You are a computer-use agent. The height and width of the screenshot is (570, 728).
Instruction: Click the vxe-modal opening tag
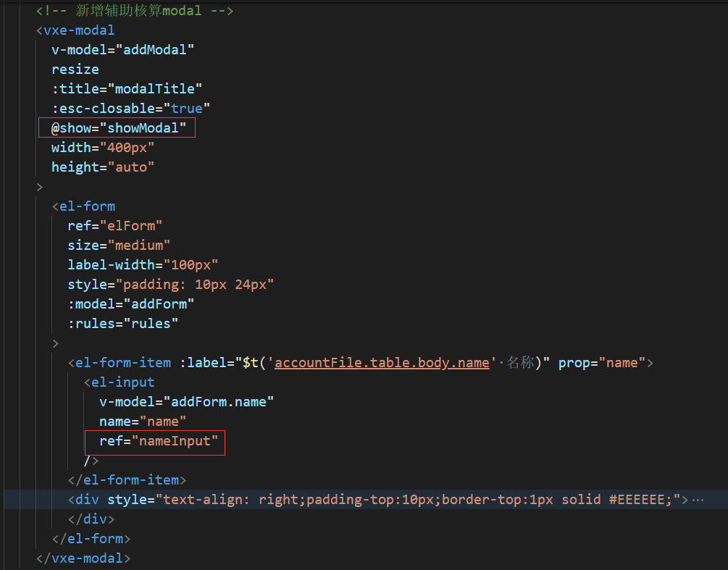click(75, 30)
